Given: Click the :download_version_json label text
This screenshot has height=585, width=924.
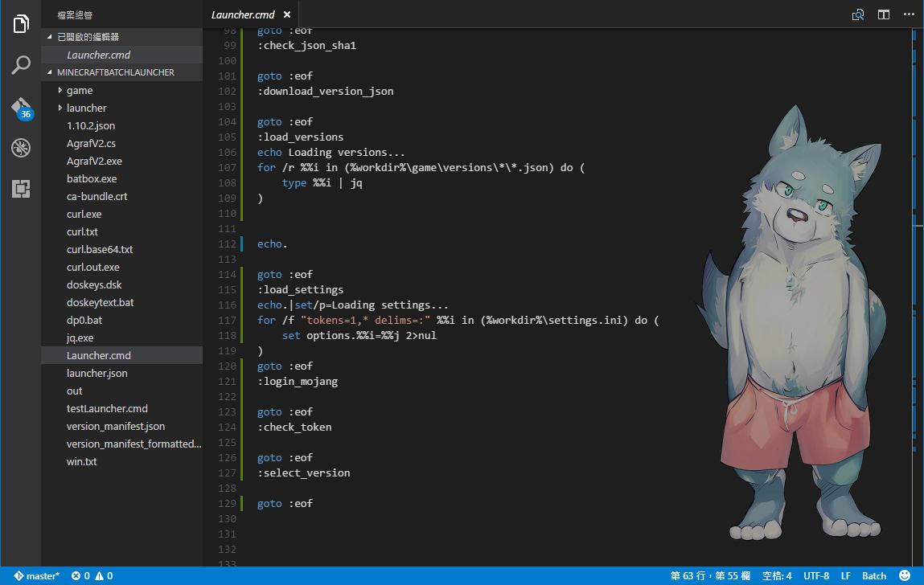Looking at the screenshot, I should click(x=326, y=92).
